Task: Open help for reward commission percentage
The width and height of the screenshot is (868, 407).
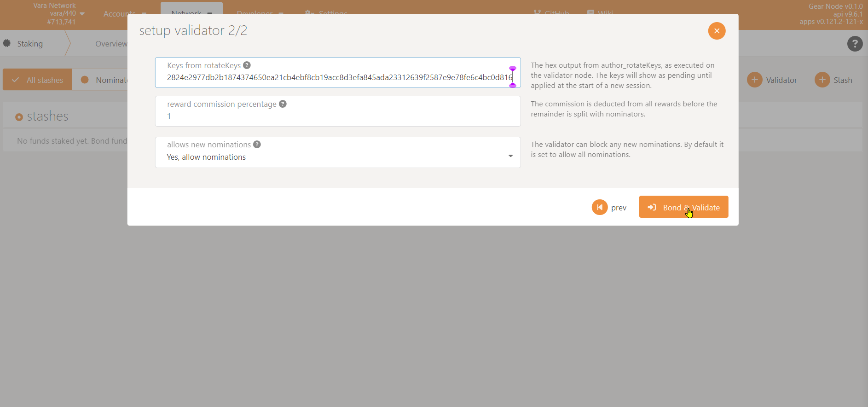Action: tap(283, 104)
